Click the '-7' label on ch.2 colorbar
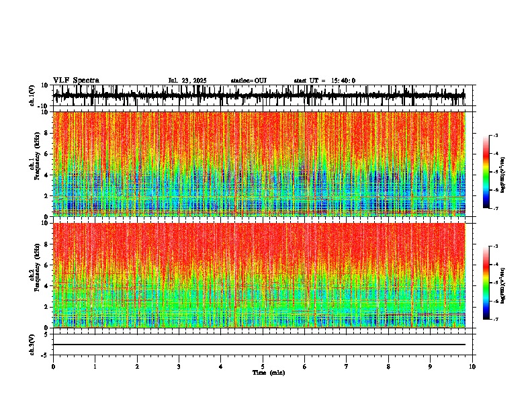The image size is (532, 411). click(x=495, y=319)
